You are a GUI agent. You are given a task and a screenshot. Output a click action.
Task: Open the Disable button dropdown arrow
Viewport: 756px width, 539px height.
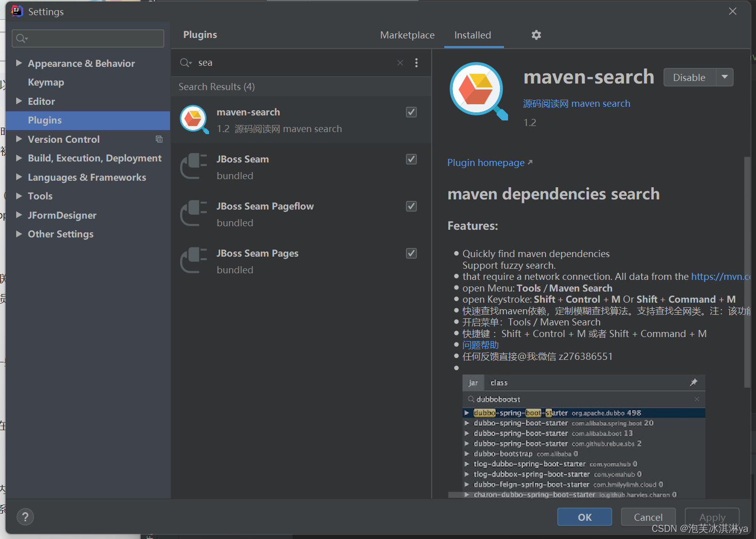(725, 77)
